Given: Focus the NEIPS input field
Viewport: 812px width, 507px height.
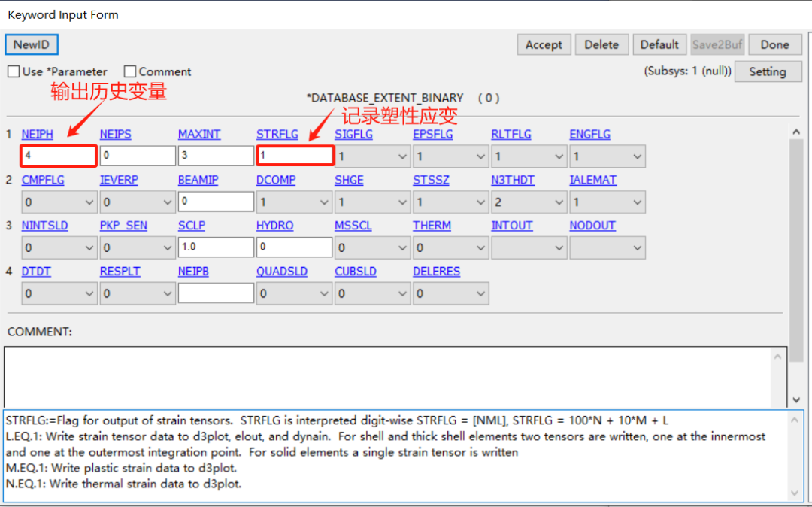Looking at the screenshot, I should pyautogui.click(x=138, y=156).
